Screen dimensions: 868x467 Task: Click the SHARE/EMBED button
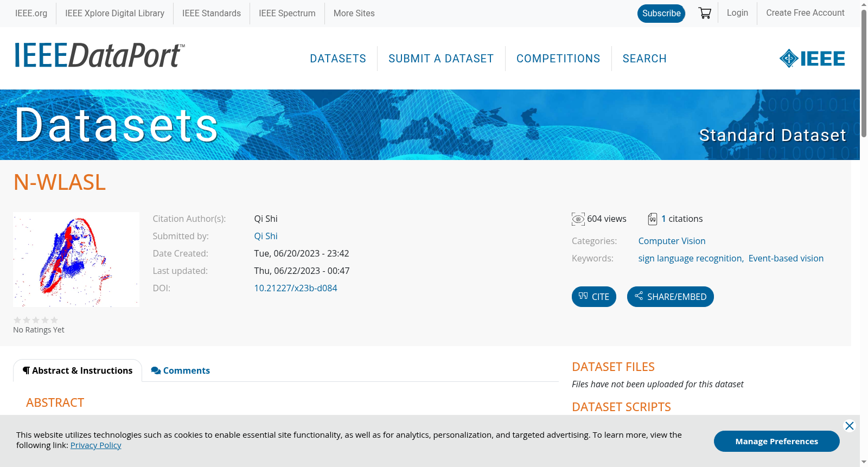[671, 297]
